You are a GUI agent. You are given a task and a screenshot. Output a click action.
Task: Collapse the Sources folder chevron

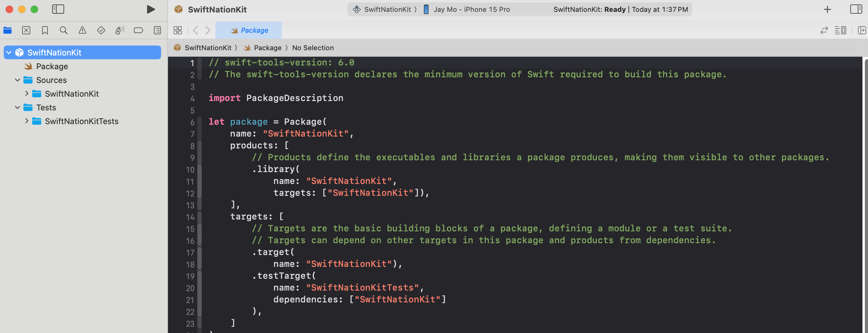point(17,80)
